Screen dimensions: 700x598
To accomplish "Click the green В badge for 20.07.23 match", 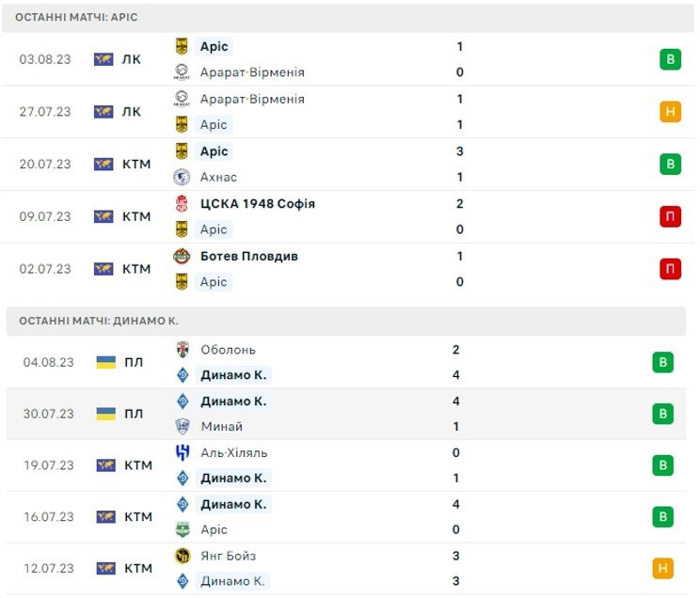I will tap(670, 165).
